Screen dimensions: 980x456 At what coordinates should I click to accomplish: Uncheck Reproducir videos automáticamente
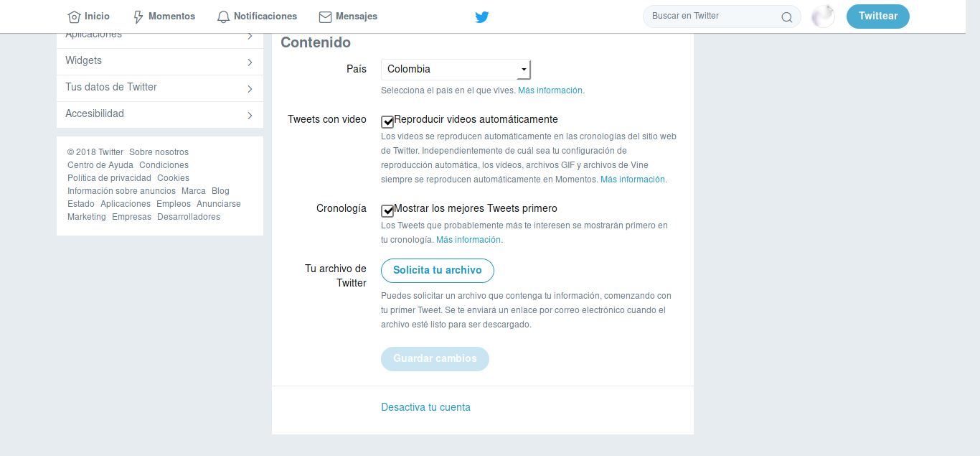[x=387, y=121]
